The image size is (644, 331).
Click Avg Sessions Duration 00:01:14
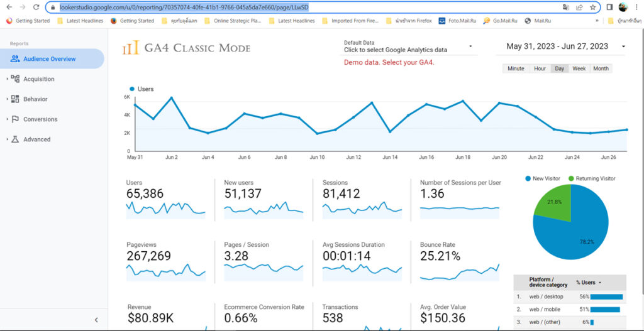[x=362, y=261]
